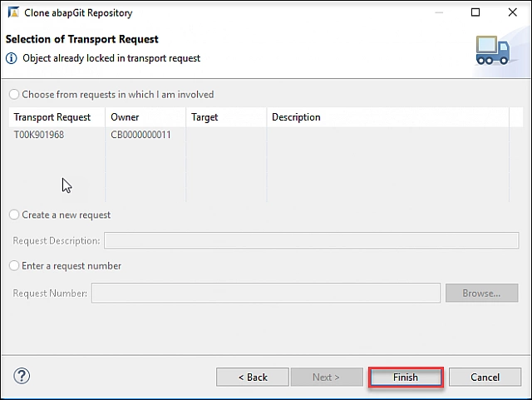Image resolution: width=532 pixels, height=400 pixels.
Task: Click the Description column header
Action: tap(296, 117)
